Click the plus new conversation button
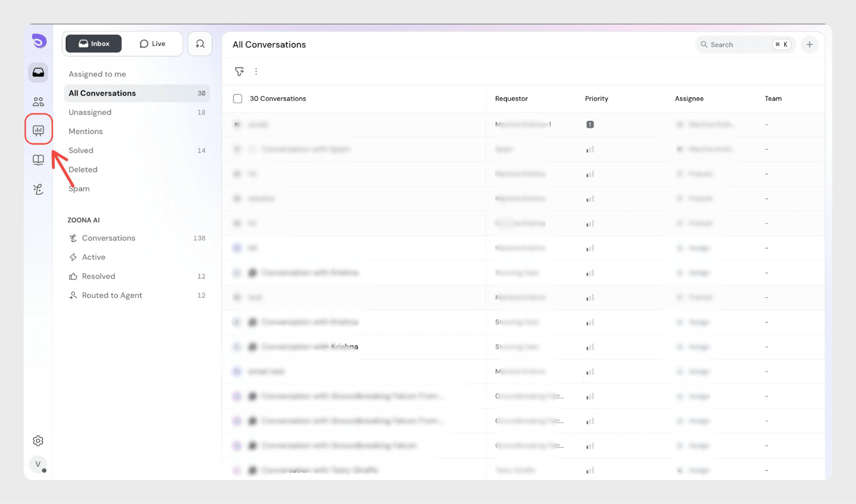Image resolution: width=856 pixels, height=504 pixels. point(809,45)
